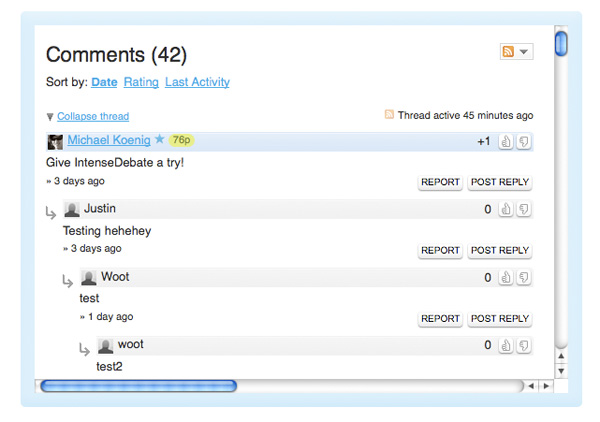Click the vertical scrollbar down arrow
Viewport: 600px width, 422px height.
coord(561,371)
